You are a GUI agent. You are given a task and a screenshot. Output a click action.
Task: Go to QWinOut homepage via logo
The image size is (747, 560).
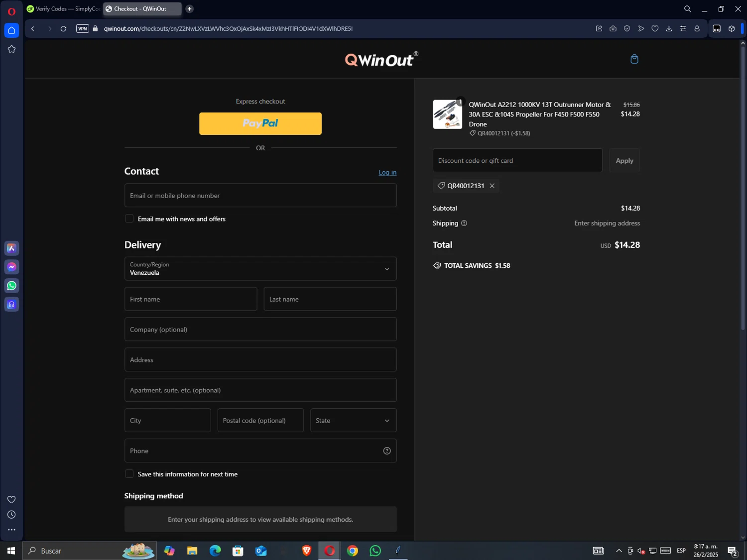[x=381, y=60]
